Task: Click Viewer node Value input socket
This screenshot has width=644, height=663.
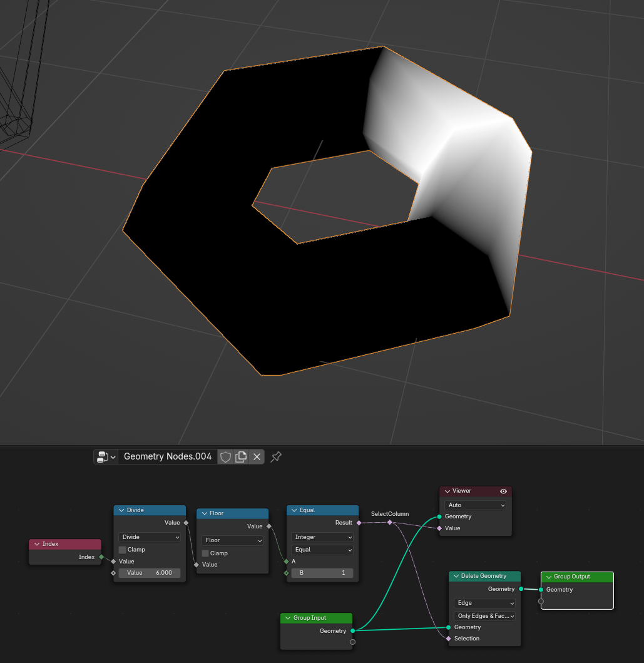Action: (x=439, y=528)
